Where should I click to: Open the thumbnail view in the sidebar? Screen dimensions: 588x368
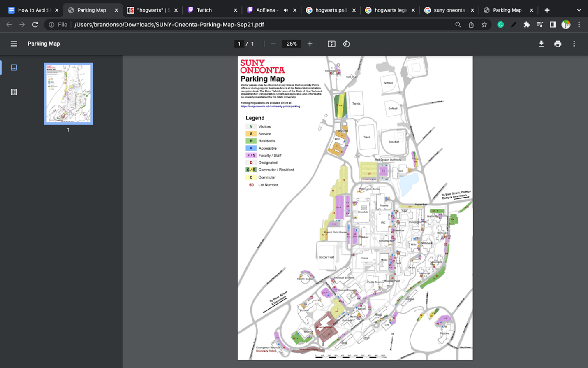pyautogui.click(x=14, y=68)
